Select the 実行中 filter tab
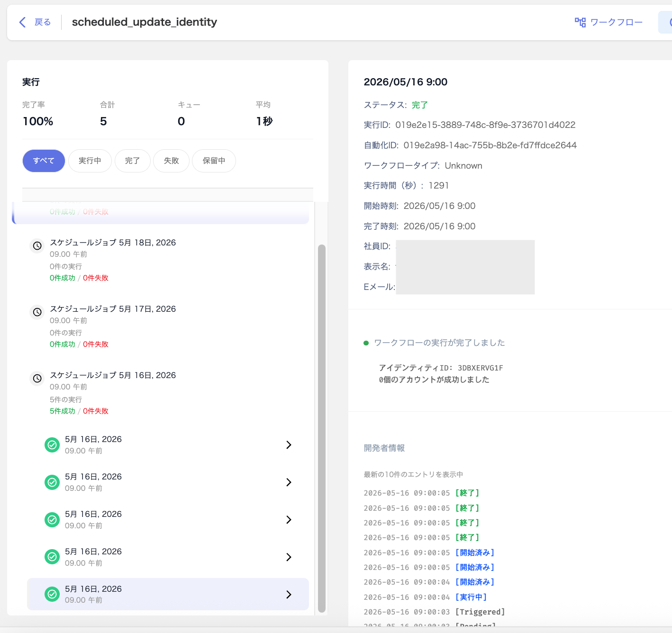 90,161
